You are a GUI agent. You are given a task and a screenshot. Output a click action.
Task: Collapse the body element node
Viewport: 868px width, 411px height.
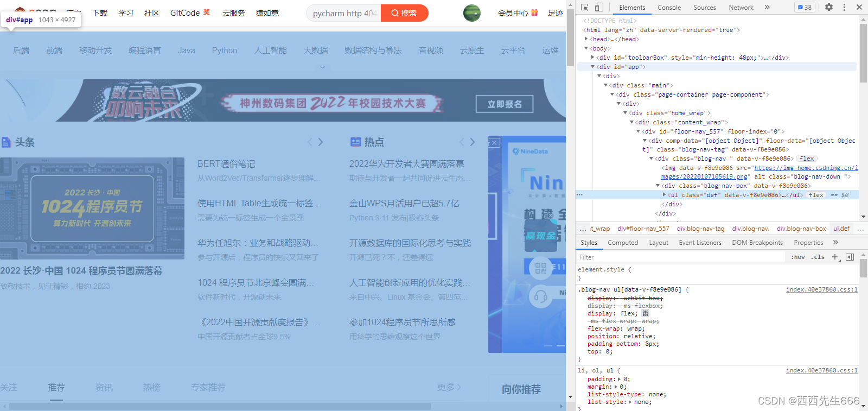586,48
